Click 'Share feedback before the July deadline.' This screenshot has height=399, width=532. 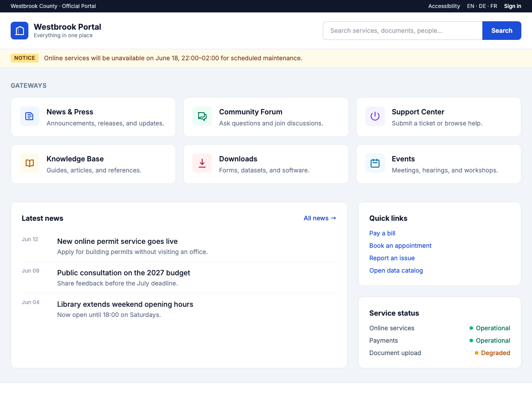point(117,283)
